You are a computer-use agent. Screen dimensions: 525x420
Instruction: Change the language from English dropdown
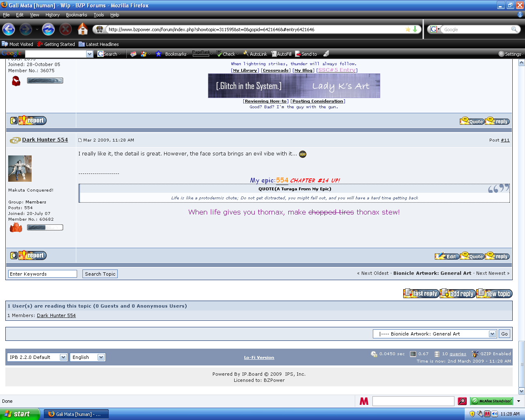coord(87,357)
